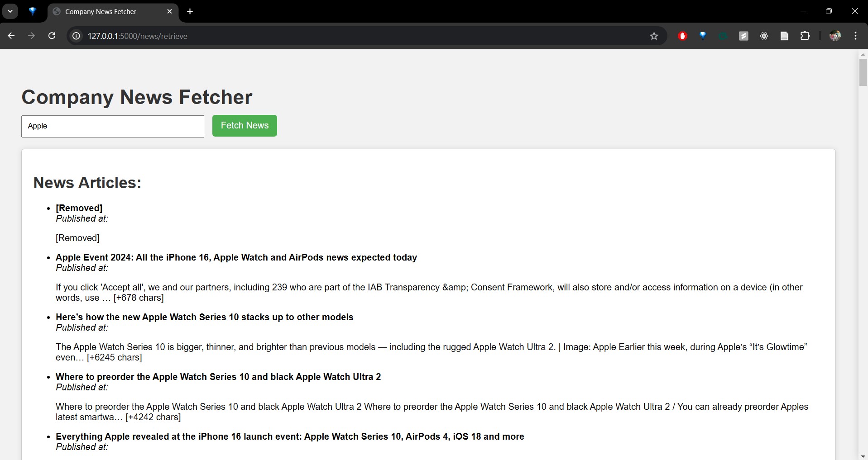Image resolution: width=868 pixels, height=460 pixels.
Task: Open the Extensions puzzle piece menu
Action: [805, 36]
